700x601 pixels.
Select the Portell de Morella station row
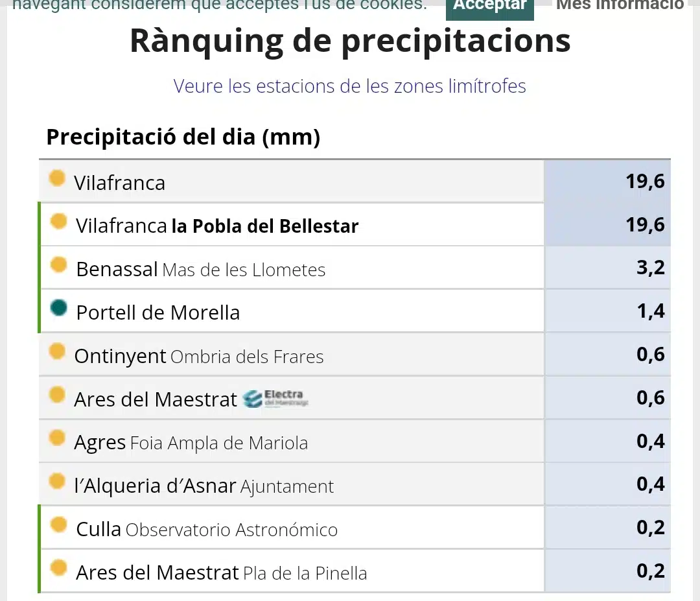tap(355, 311)
